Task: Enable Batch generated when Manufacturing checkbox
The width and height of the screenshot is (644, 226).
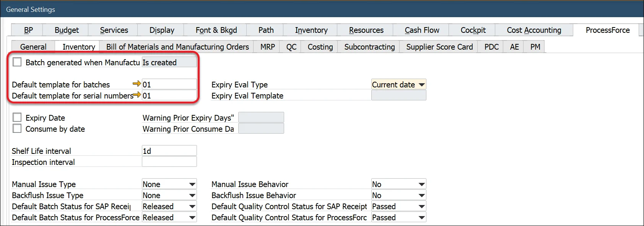Action: (17, 62)
